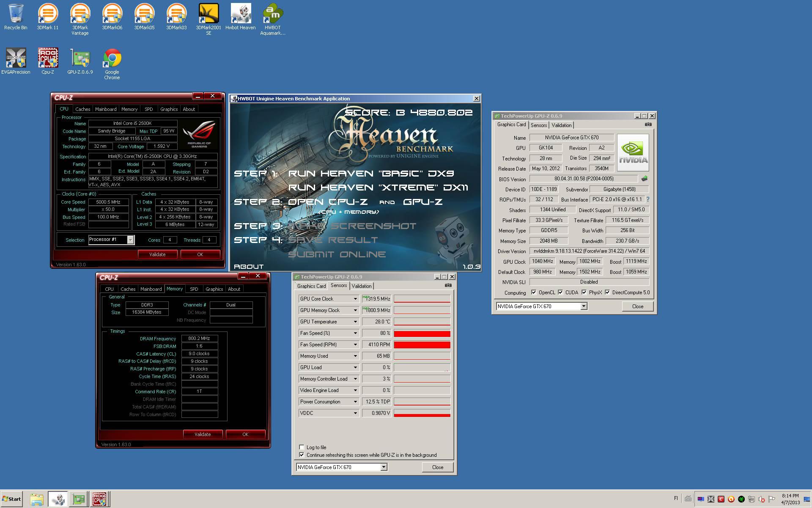This screenshot has width=812, height=508.
Task: Switch to Mainboard tab in top CPU-Z
Action: coord(106,109)
